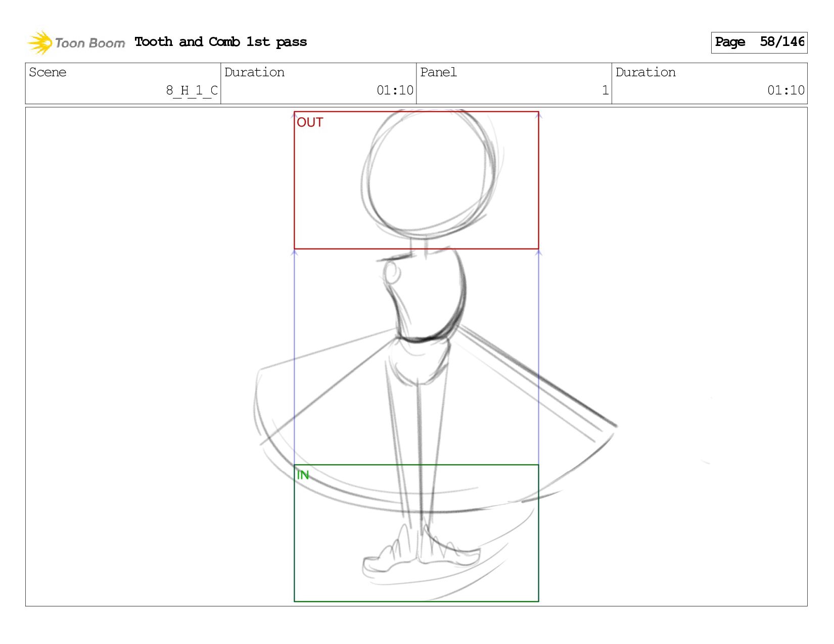
Task: Click the 'Panel' header label
Action: pos(438,72)
